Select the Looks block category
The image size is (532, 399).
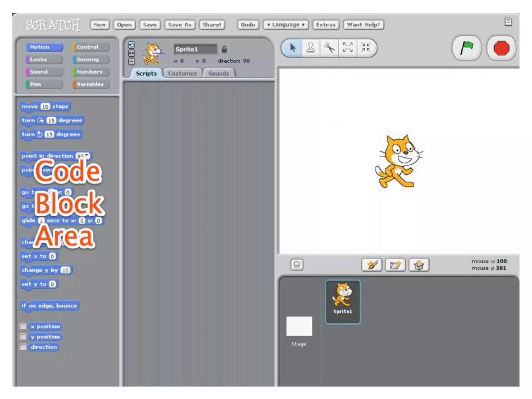44,59
